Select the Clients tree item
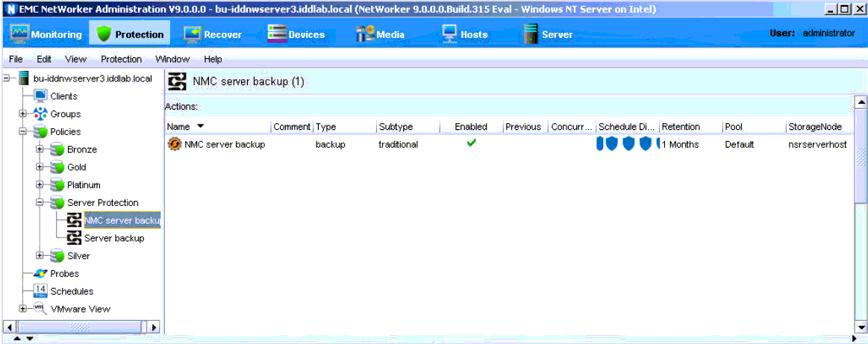Image resolution: width=868 pixels, height=344 pixels. pyautogui.click(x=63, y=96)
